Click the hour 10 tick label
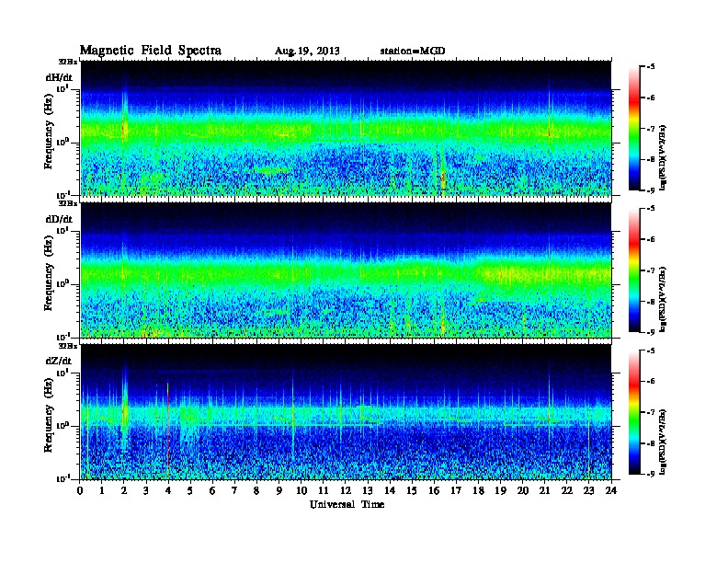Image resolution: width=728 pixels, height=563 pixels. (x=301, y=490)
